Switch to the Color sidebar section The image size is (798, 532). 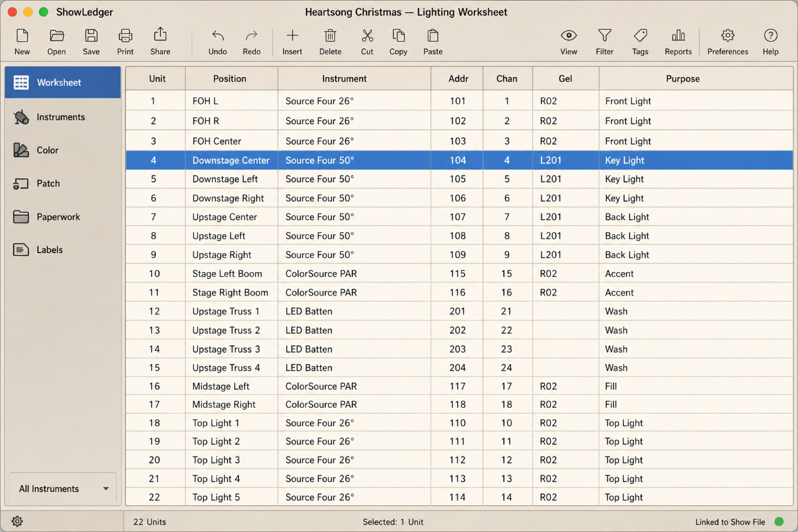[63, 150]
